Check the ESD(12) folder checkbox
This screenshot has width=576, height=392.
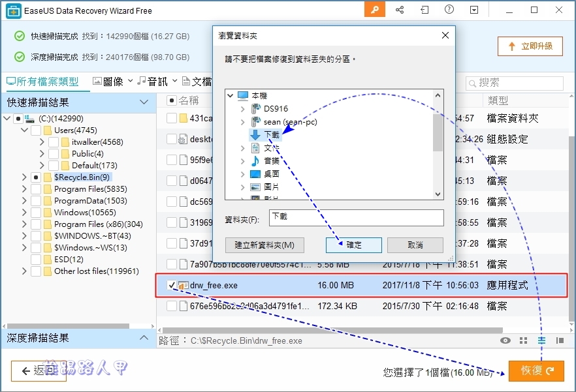(x=36, y=260)
